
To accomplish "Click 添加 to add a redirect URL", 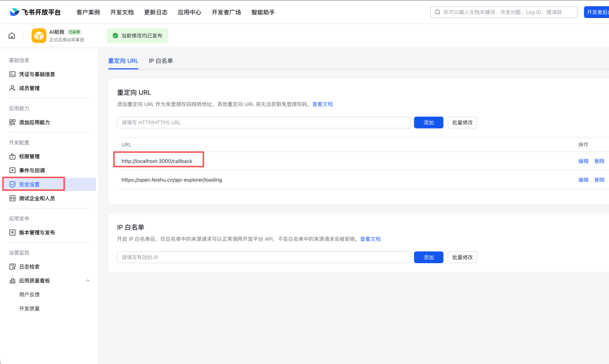I will pos(428,122).
